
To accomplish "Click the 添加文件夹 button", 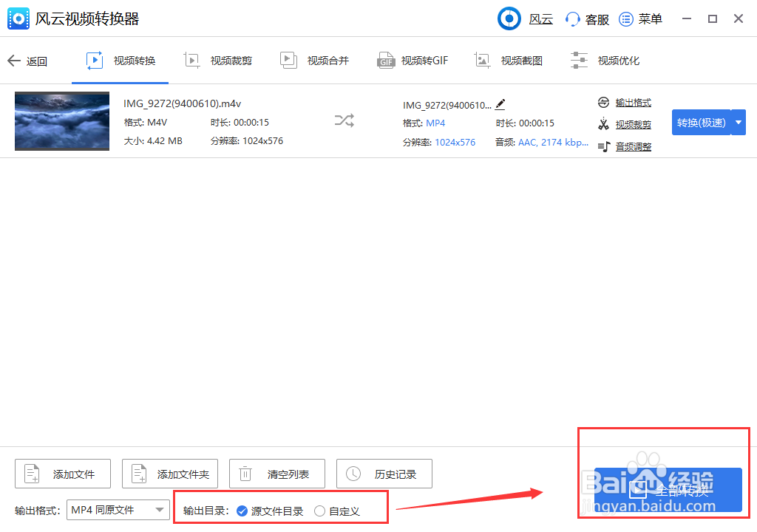I will click(170, 474).
